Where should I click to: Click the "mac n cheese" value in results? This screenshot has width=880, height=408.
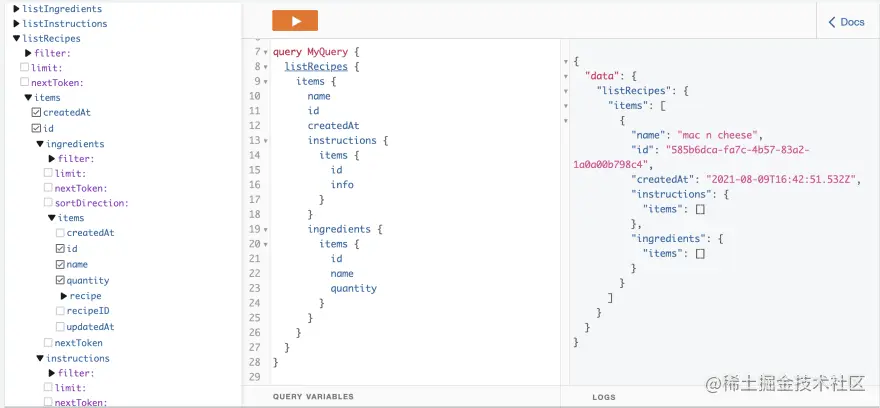tap(718, 135)
